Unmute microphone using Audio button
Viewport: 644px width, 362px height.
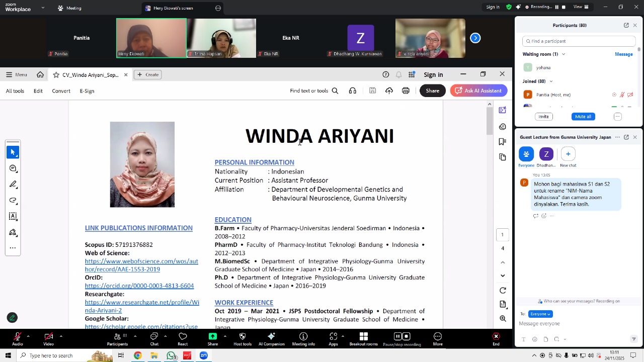[x=18, y=336]
